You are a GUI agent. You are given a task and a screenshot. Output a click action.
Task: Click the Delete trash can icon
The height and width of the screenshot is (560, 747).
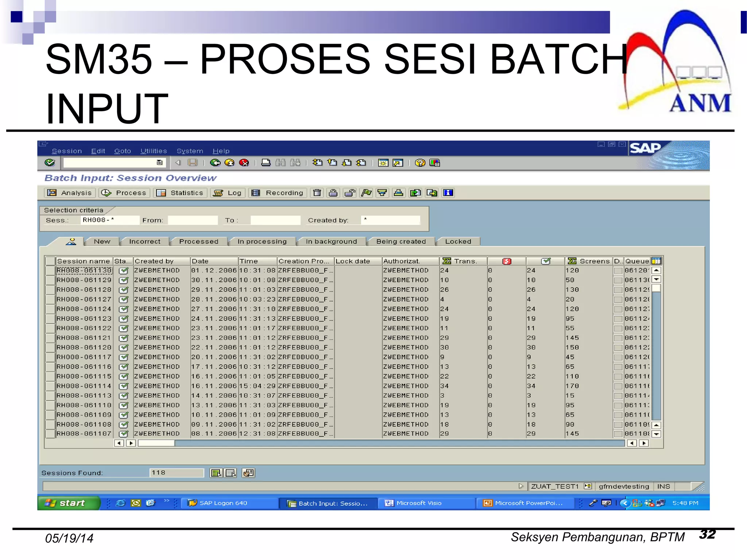tap(317, 193)
